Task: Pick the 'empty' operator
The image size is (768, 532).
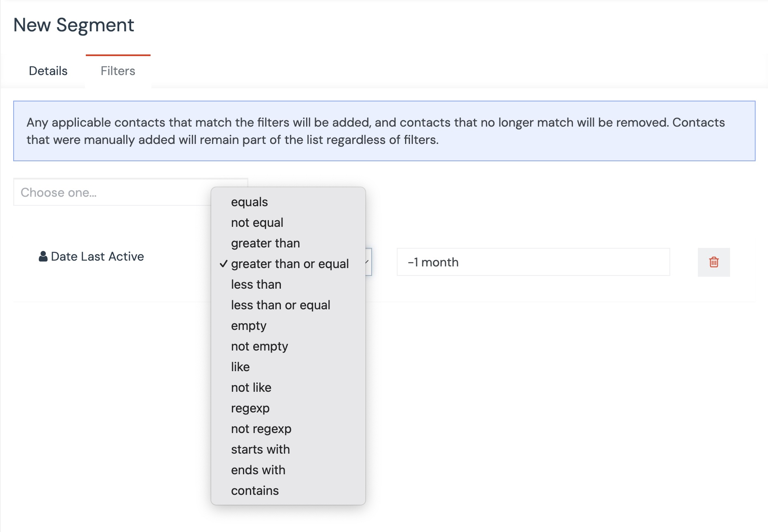Action: click(249, 326)
